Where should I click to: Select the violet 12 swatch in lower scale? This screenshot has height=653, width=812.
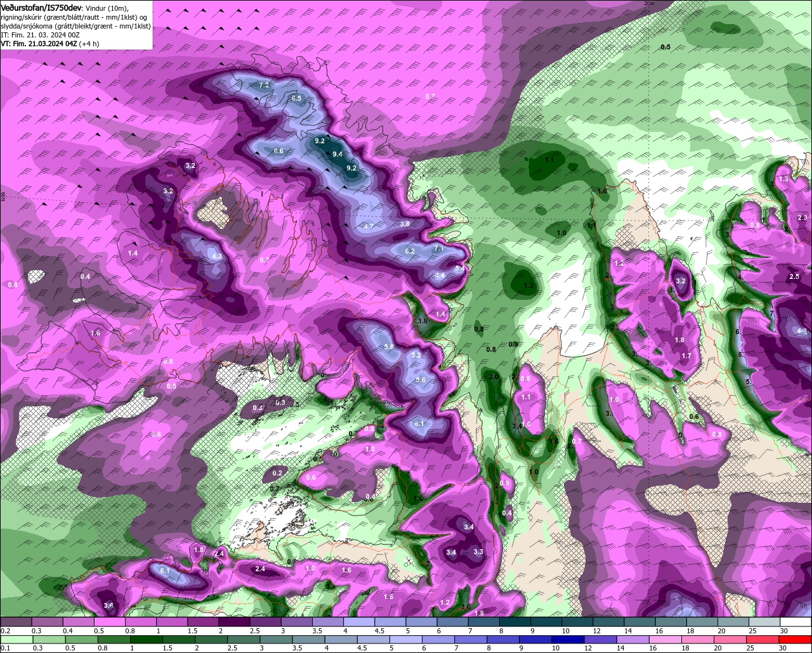[601, 640]
